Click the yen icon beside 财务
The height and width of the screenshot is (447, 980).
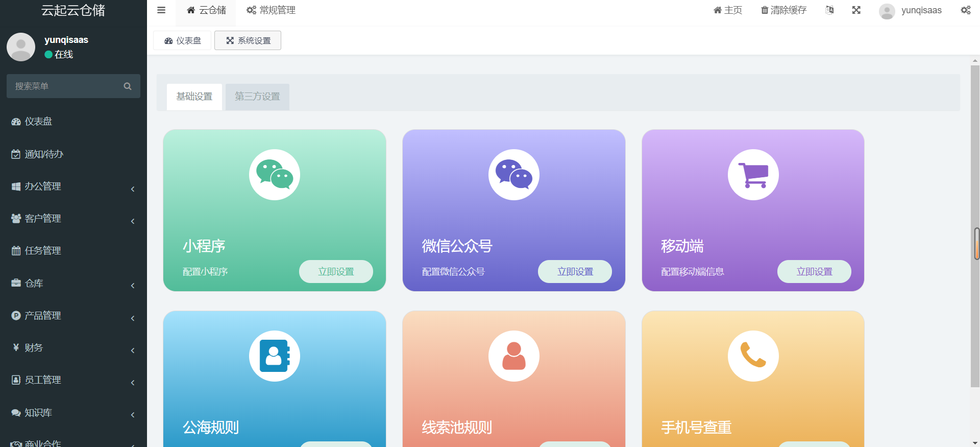(16, 347)
